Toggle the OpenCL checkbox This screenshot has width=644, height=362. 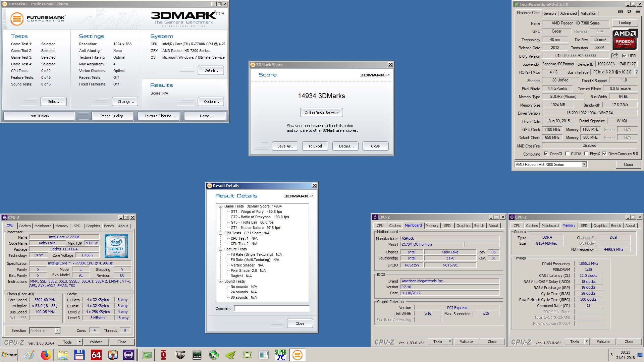pyautogui.click(x=546, y=154)
